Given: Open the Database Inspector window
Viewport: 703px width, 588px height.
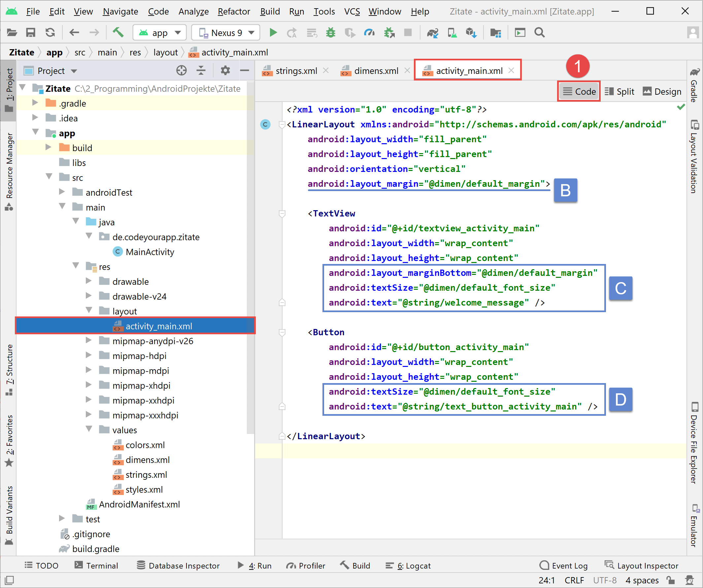Looking at the screenshot, I should coord(179,566).
